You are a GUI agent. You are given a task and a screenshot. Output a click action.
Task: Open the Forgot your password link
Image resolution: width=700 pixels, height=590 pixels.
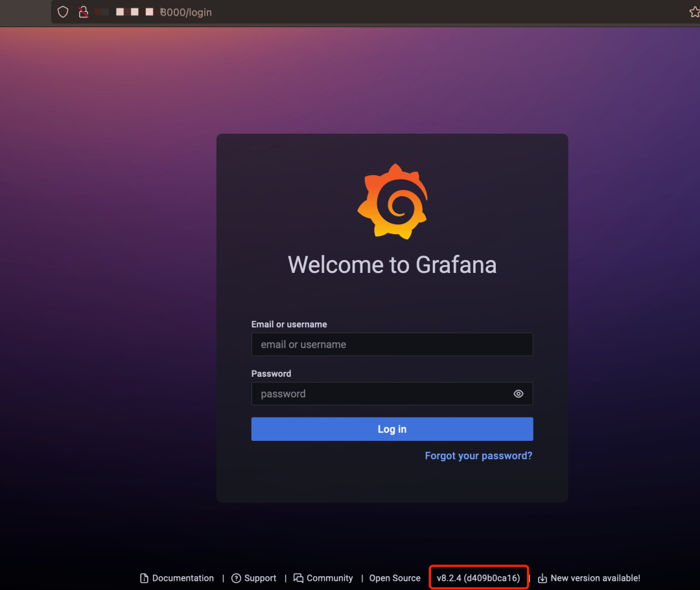coord(478,456)
